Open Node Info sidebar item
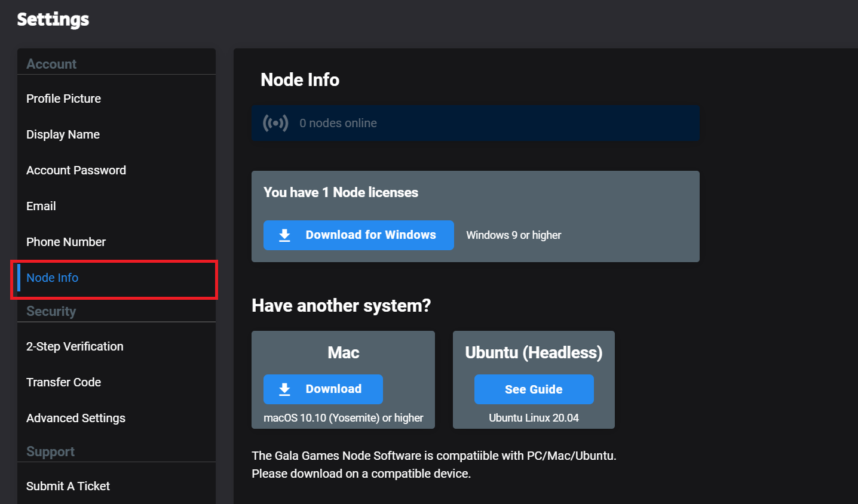Screen dimensions: 858x504 116,278
